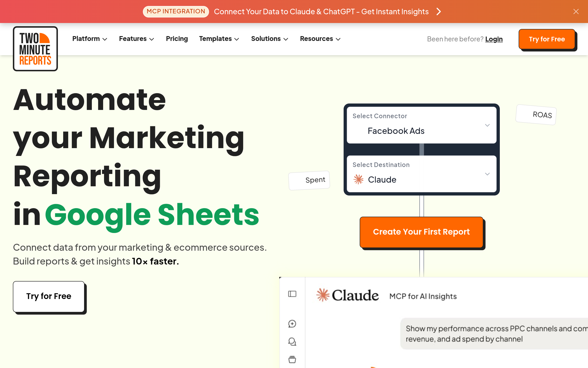This screenshot has height=368, width=588.
Task: Expand the Platform menu
Action: click(90, 39)
